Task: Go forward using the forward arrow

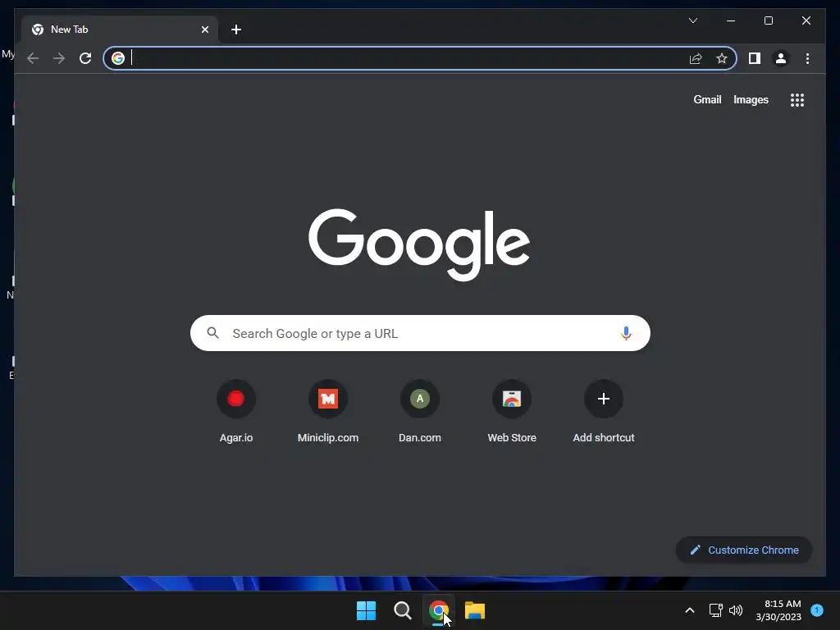Action: pos(59,58)
